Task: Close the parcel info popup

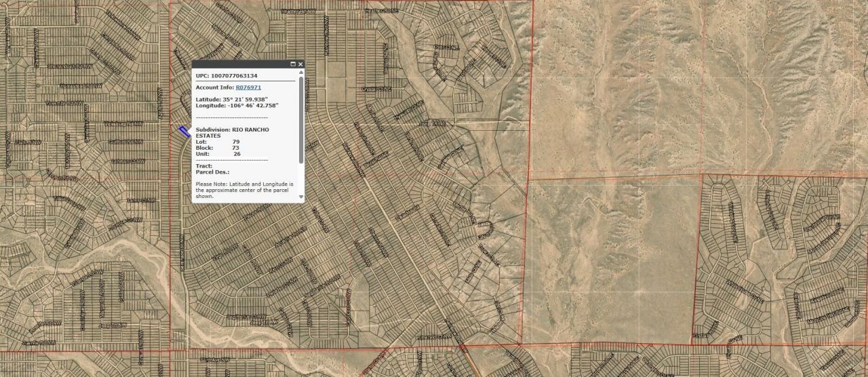Action: point(300,64)
